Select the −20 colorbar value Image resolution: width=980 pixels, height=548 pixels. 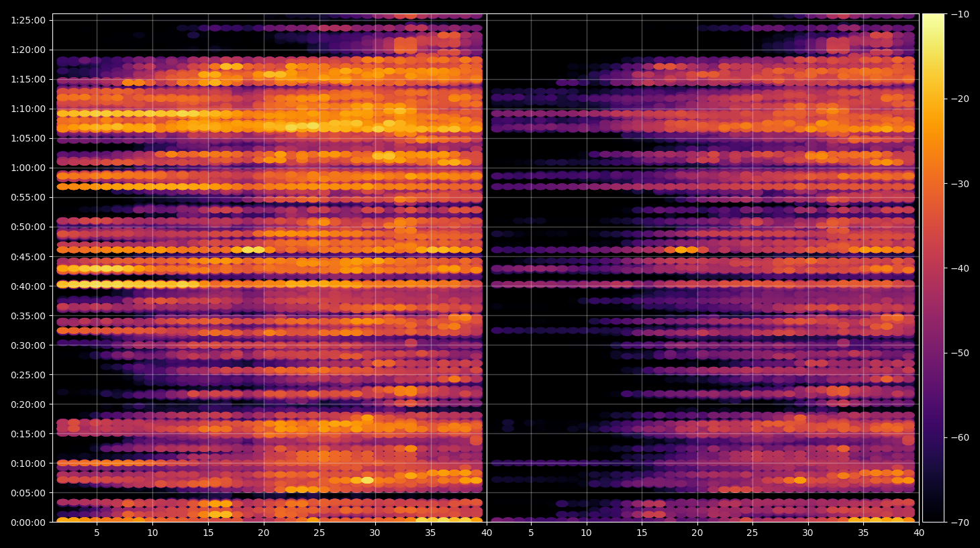(x=960, y=99)
